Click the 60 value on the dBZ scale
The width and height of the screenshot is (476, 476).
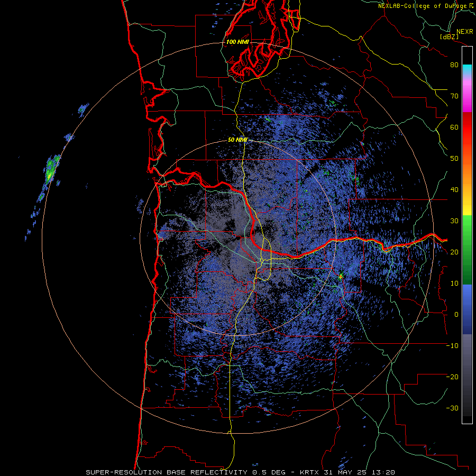point(454,127)
